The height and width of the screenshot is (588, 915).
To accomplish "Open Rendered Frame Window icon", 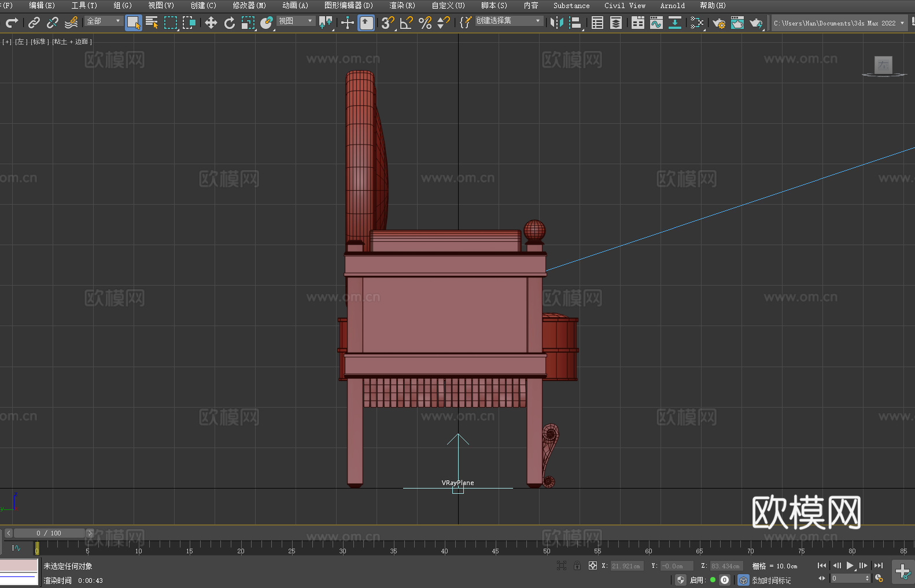I will point(737,23).
